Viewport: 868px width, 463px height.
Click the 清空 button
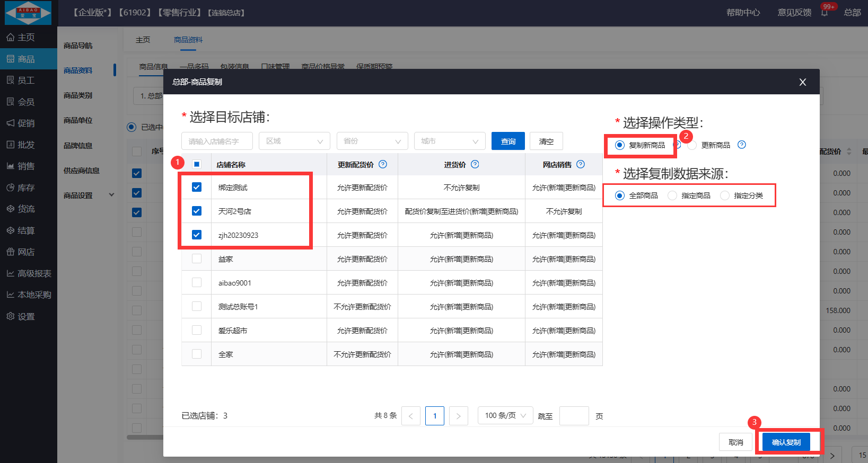point(546,141)
